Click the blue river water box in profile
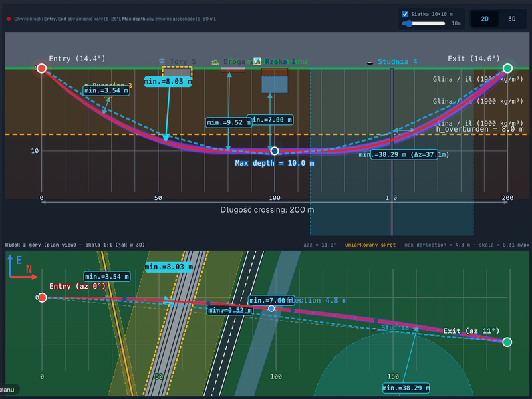Viewport: 532px width, 399px height. [275, 84]
